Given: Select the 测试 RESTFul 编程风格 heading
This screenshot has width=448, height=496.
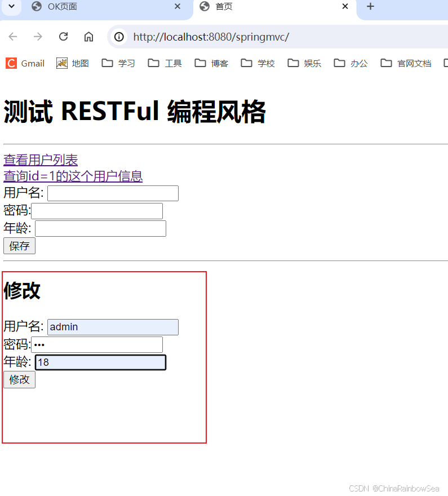Looking at the screenshot, I should pos(135,112).
